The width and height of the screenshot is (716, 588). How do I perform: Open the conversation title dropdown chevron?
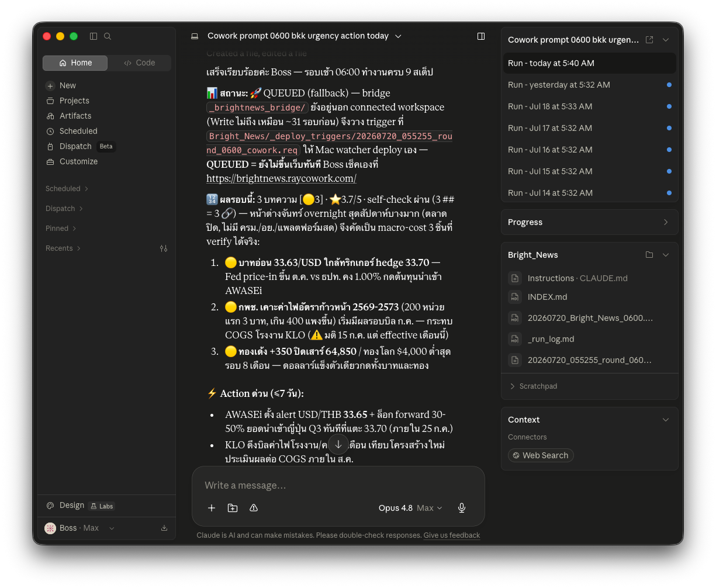pos(398,36)
